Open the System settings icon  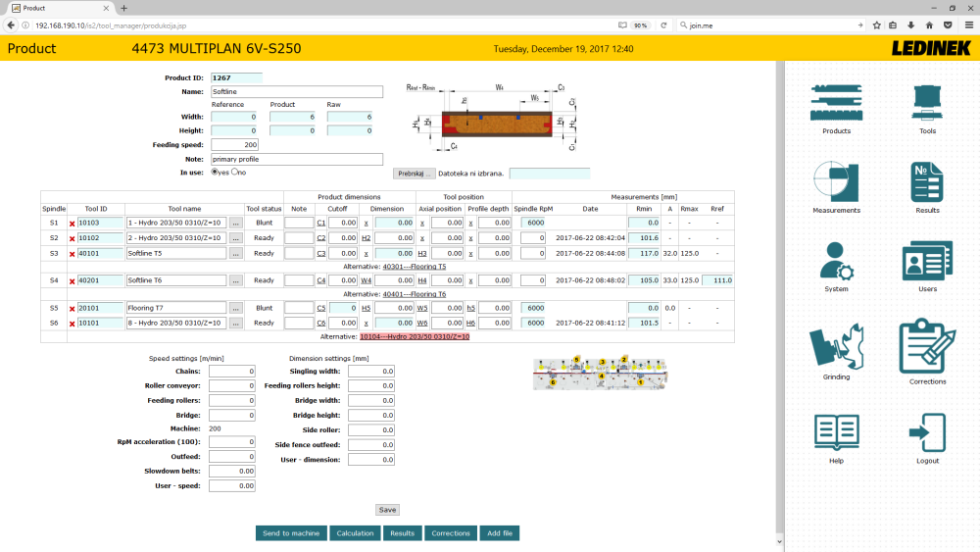[x=836, y=262]
